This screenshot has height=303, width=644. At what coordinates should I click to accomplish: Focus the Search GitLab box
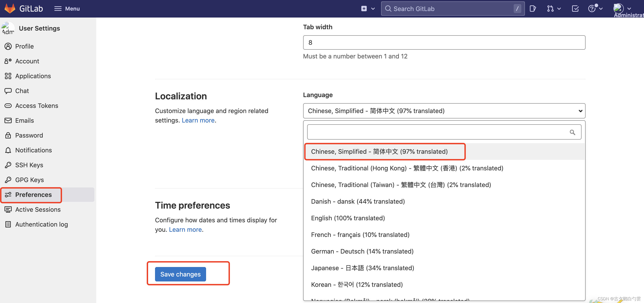[453, 9]
